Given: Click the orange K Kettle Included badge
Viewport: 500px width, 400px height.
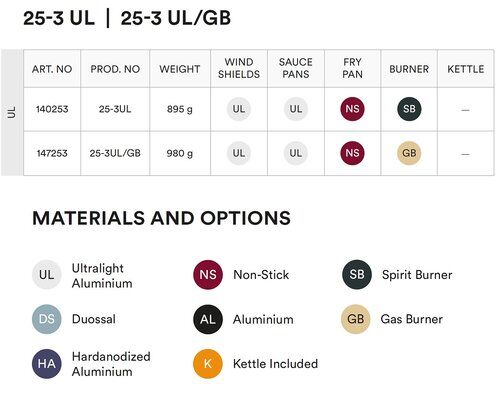Looking at the screenshot, I should 208,364.
